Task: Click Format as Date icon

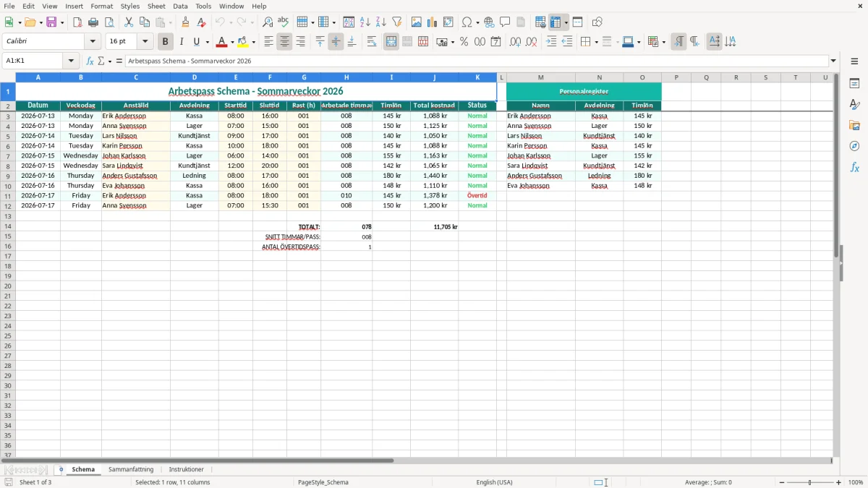Action: tap(496, 42)
